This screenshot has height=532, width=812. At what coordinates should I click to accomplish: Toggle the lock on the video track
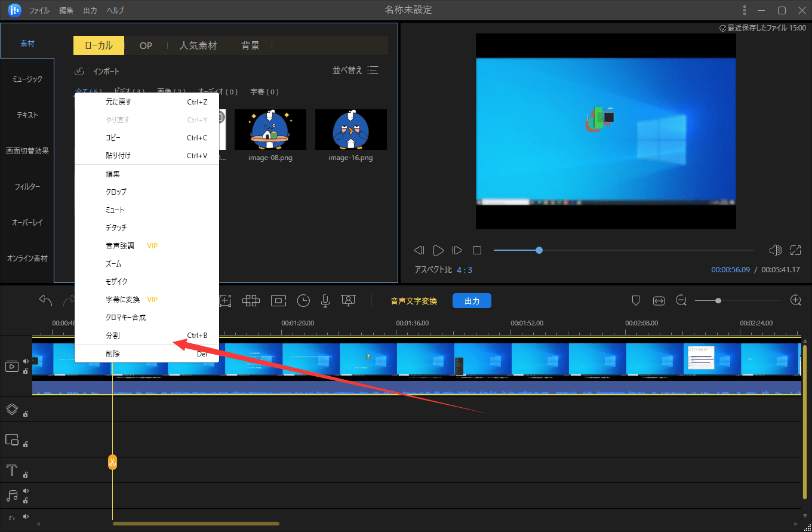(x=26, y=371)
